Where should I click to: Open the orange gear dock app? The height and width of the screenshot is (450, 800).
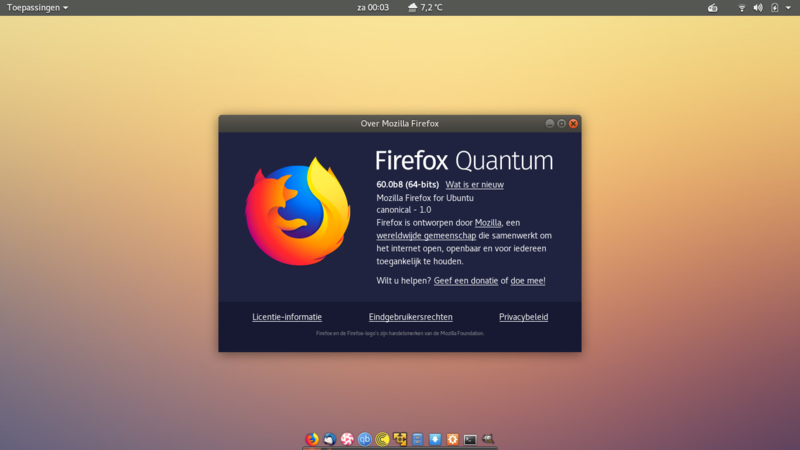click(x=452, y=439)
